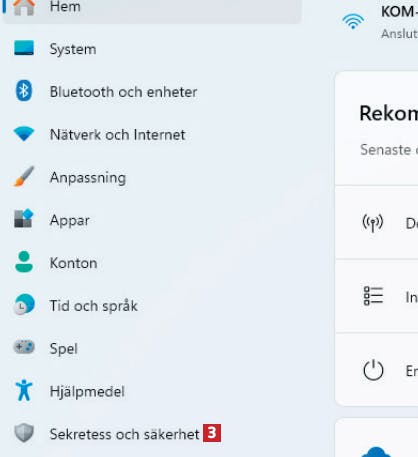Click the Sekretess och säkerhet shield icon
This screenshot has width=418, height=457.
tap(24, 433)
